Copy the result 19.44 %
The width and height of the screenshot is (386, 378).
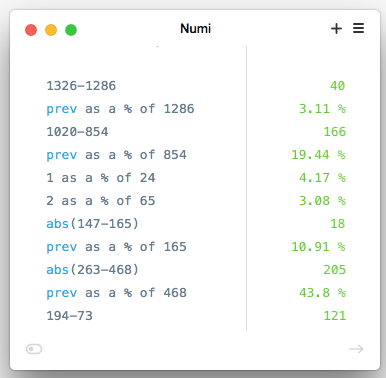[319, 155]
